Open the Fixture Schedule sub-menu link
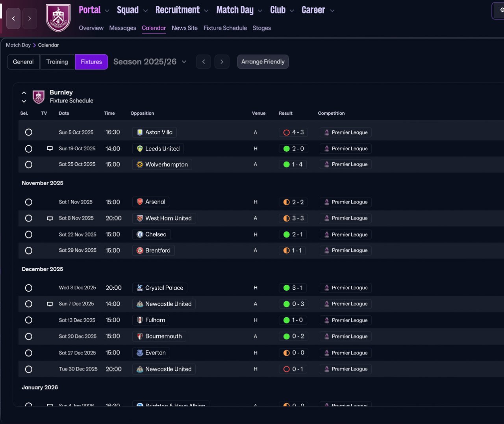 point(225,28)
